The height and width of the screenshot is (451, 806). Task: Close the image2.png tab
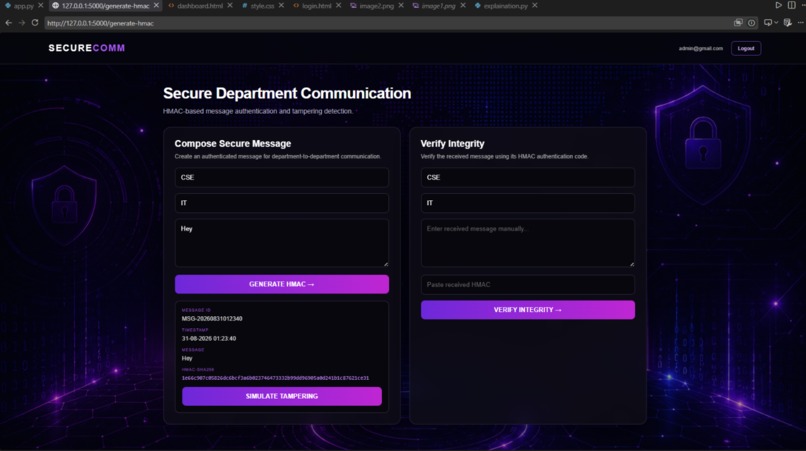tap(401, 5)
